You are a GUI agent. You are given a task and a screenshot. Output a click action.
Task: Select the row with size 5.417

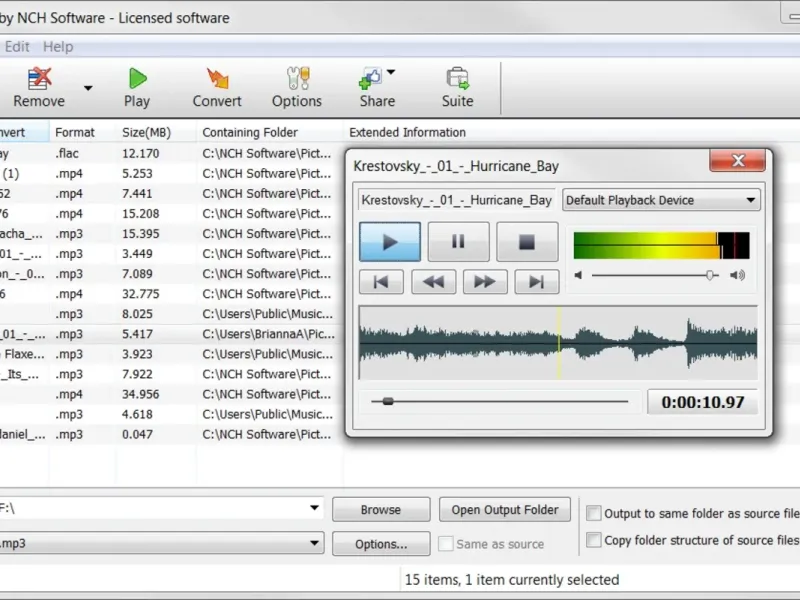[x=171, y=334]
